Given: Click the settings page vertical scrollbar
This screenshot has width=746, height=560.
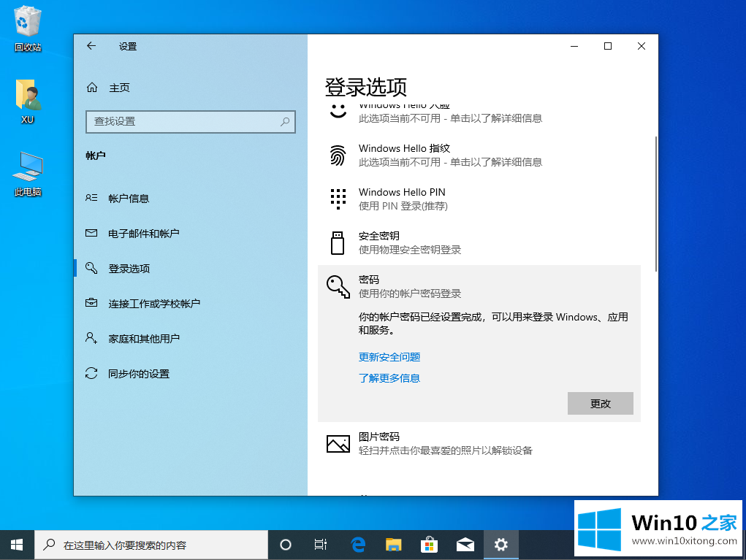Looking at the screenshot, I should 656,204.
